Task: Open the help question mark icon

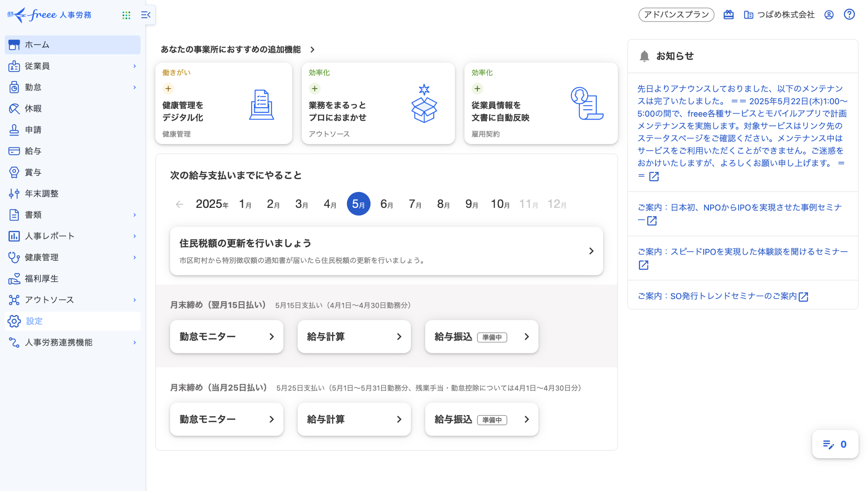Action: 849,15
